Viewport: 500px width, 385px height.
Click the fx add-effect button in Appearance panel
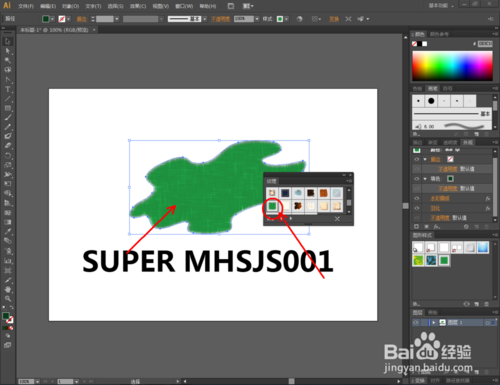pyautogui.click(x=436, y=227)
